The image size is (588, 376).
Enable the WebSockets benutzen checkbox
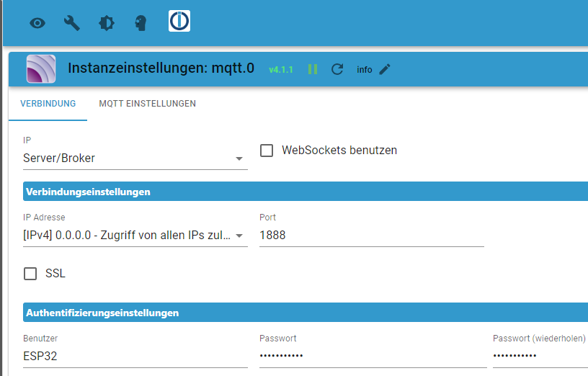tap(267, 151)
